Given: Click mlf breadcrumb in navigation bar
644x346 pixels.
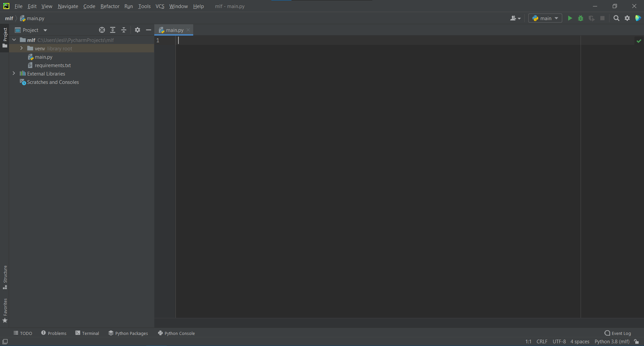Looking at the screenshot, I should [9, 18].
